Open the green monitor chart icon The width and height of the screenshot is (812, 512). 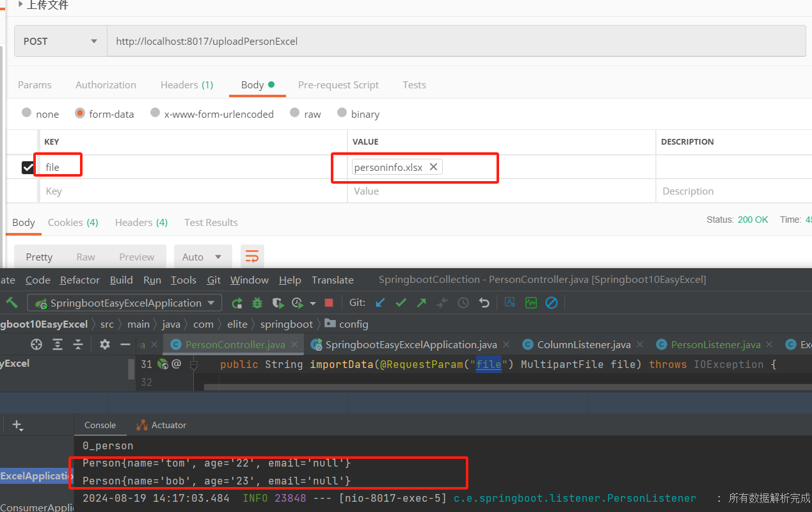[530, 303]
